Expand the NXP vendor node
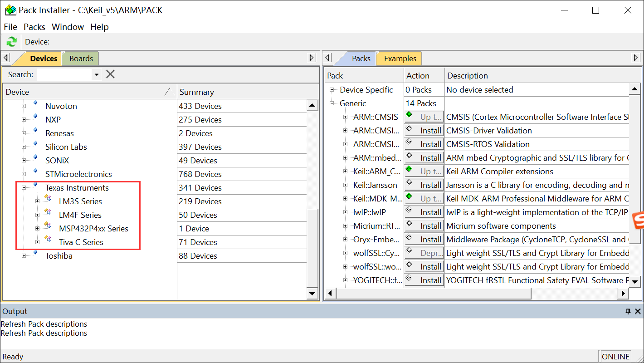Viewport: 644px width, 363px height. 24,120
